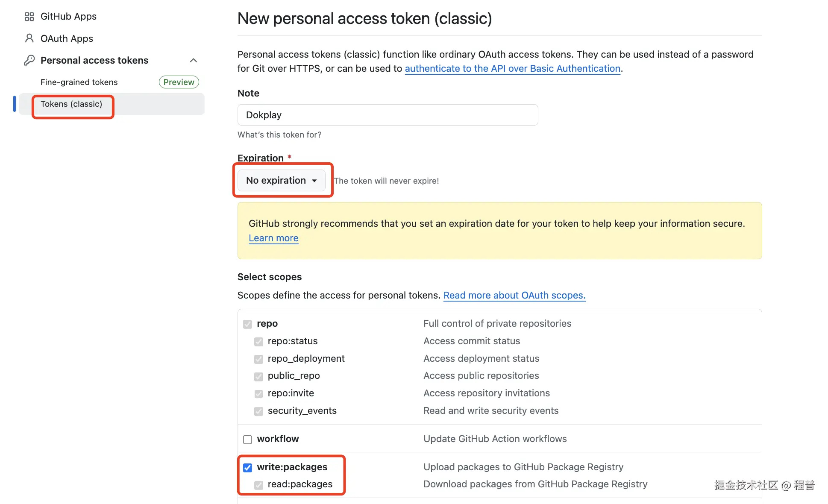Uncheck the write:packages scope
Image resolution: width=828 pixels, height=504 pixels.
(x=247, y=467)
